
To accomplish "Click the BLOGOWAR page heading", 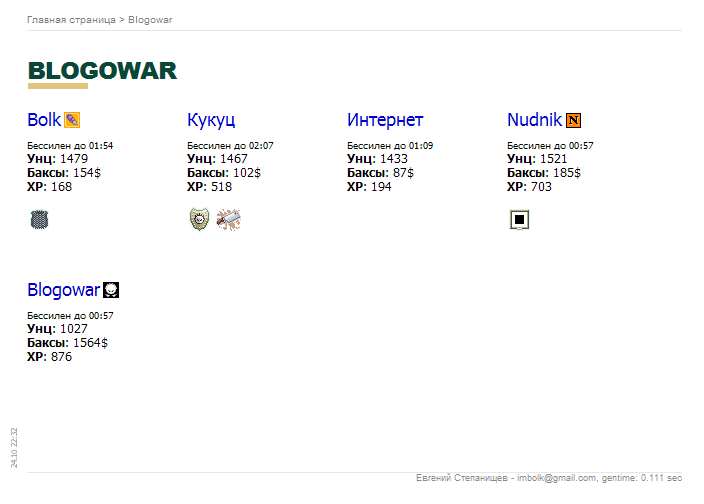I will (x=102, y=71).
